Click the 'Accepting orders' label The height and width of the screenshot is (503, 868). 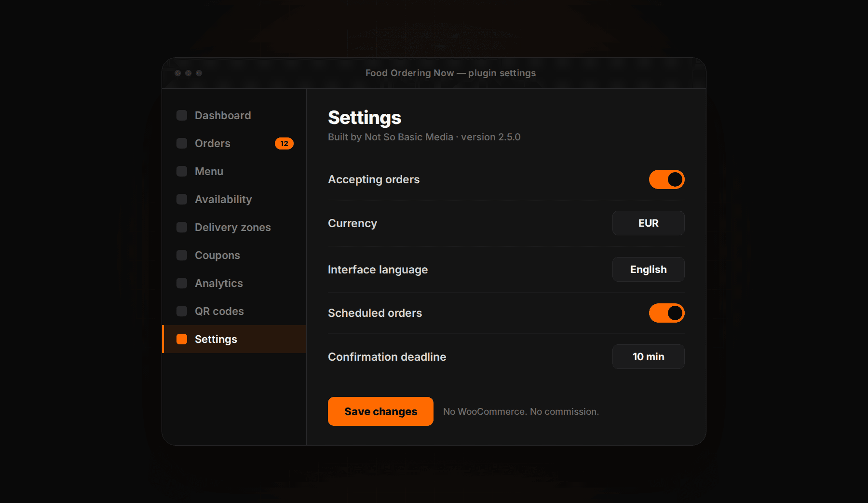pyautogui.click(x=374, y=179)
